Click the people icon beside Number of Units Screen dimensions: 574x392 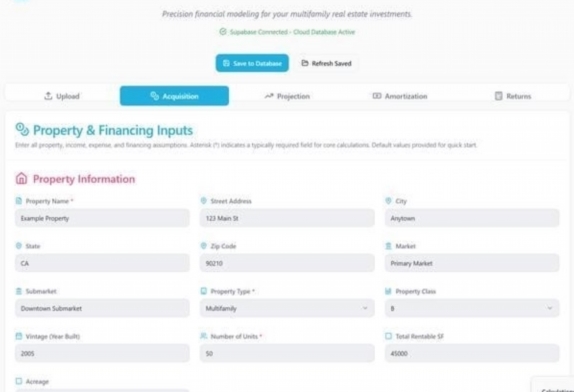point(204,336)
